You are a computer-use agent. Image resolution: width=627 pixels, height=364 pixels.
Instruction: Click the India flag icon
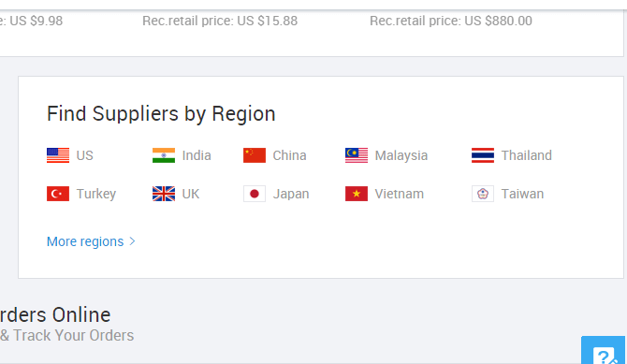pyautogui.click(x=164, y=155)
